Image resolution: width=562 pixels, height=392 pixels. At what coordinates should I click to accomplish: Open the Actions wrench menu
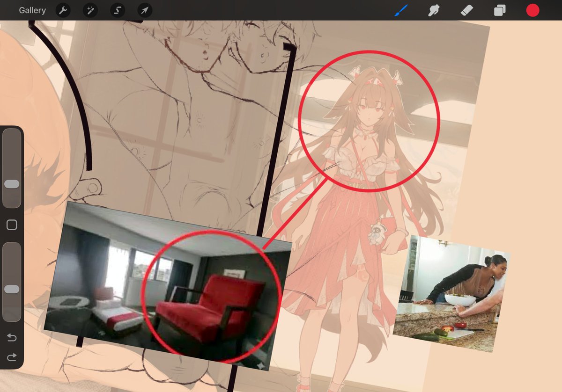[x=63, y=10]
